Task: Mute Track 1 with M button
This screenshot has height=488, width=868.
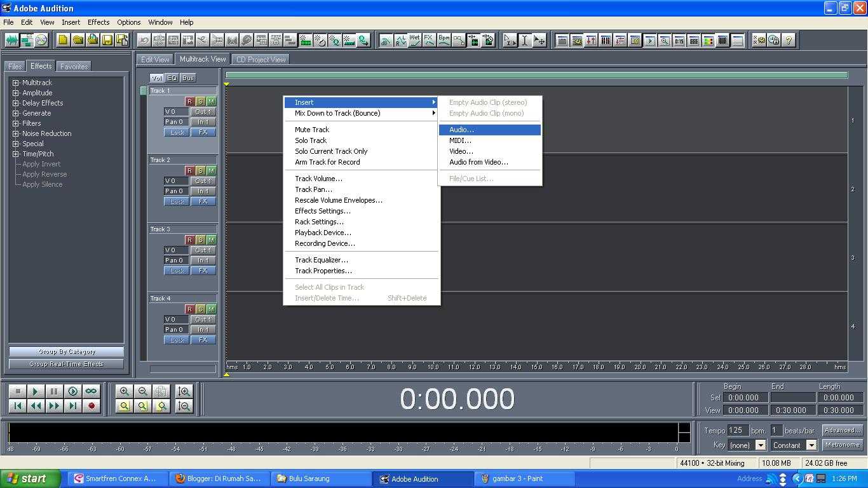Action: 211,102
